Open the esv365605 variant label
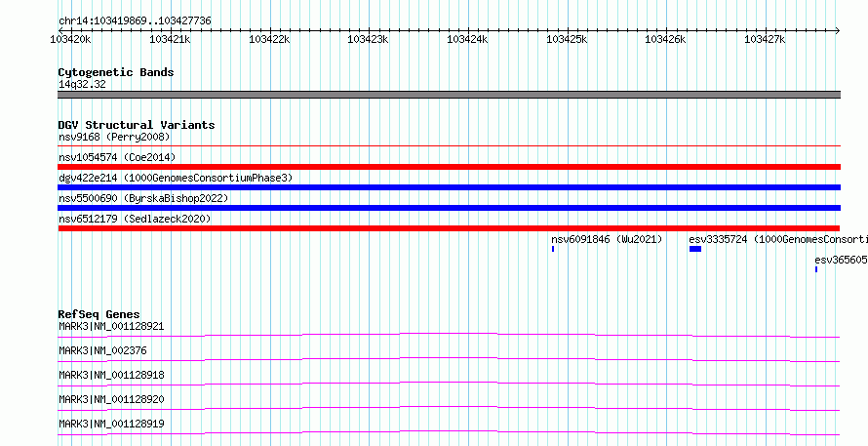 (x=841, y=260)
